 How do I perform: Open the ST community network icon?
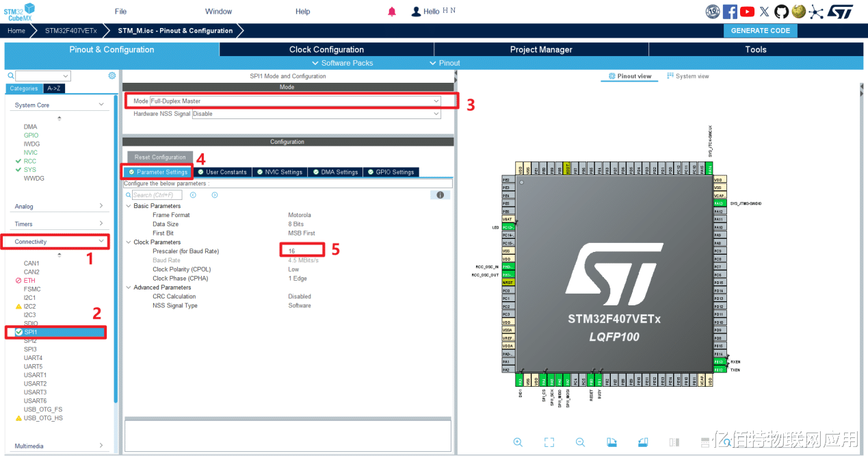pyautogui.click(x=816, y=12)
